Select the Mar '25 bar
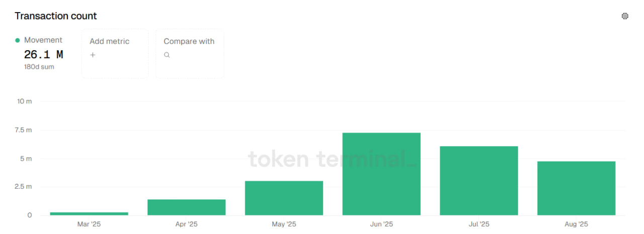Image resolution: width=644 pixels, height=234 pixels. point(89,213)
